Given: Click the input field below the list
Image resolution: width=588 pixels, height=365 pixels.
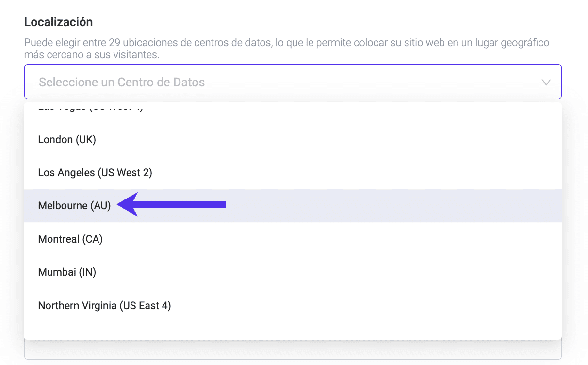Looking at the screenshot, I should 292,350.
